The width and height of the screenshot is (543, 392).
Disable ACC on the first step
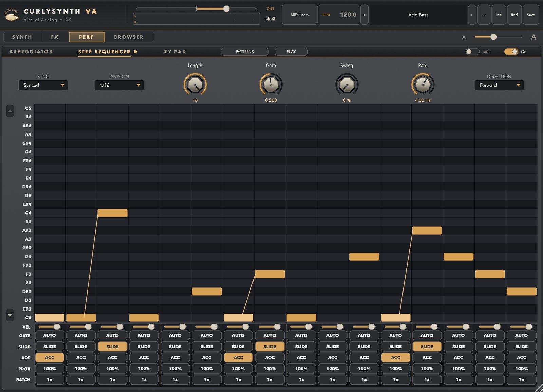pyautogui.click(x=50, y=357)
